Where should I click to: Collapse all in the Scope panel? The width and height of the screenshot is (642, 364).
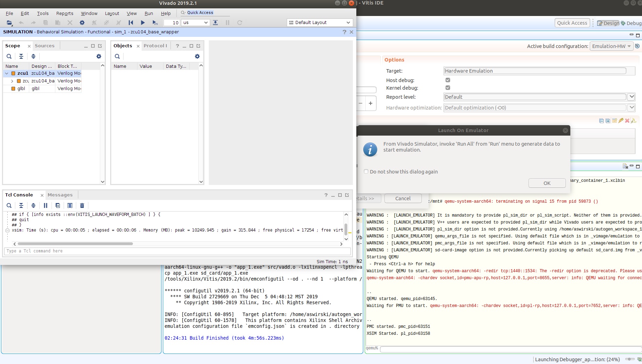click(x=21, y=56)
